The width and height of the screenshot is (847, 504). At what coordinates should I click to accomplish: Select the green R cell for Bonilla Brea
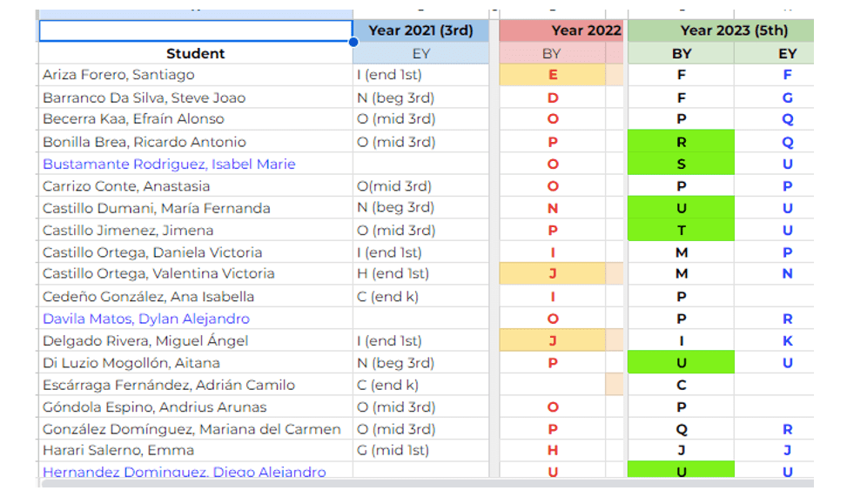(x=681, y=142)
